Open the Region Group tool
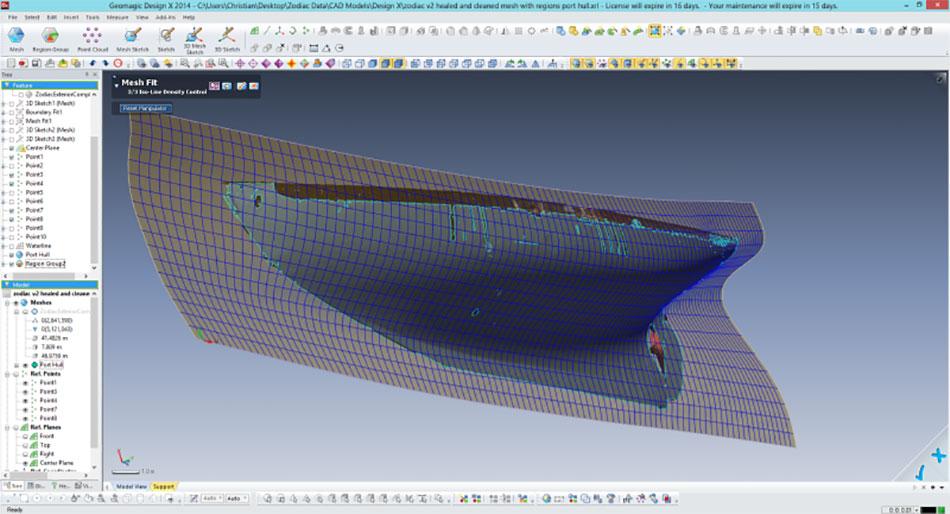The image size is (950, 514). [50, 37]
